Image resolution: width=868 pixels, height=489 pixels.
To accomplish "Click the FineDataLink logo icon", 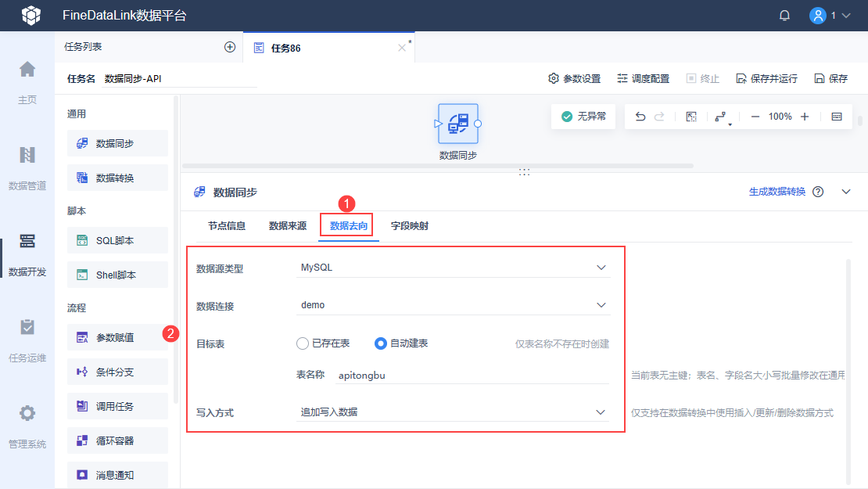I will point(31,15).
